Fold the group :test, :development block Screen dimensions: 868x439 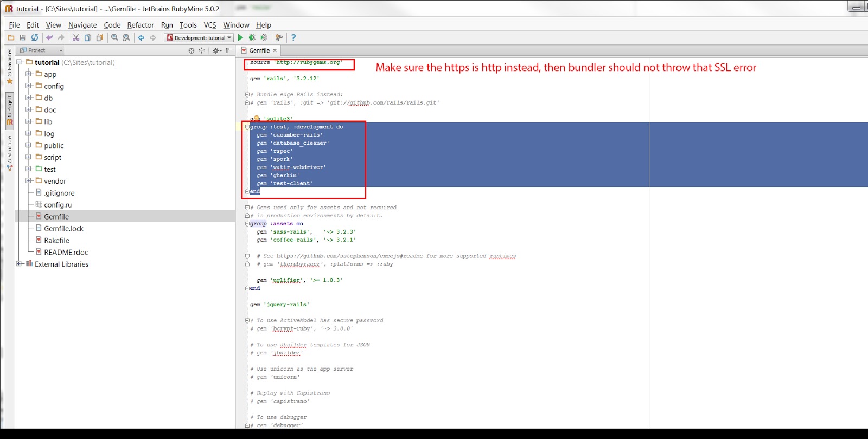point(247,127)
